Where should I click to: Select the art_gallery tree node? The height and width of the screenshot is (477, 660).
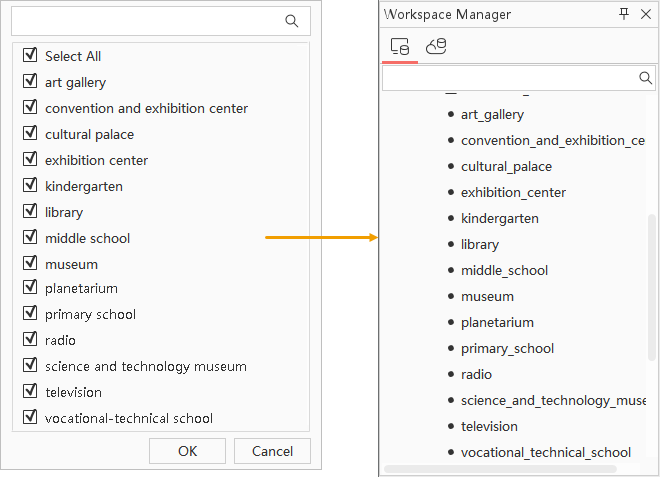tap(492, 115)
